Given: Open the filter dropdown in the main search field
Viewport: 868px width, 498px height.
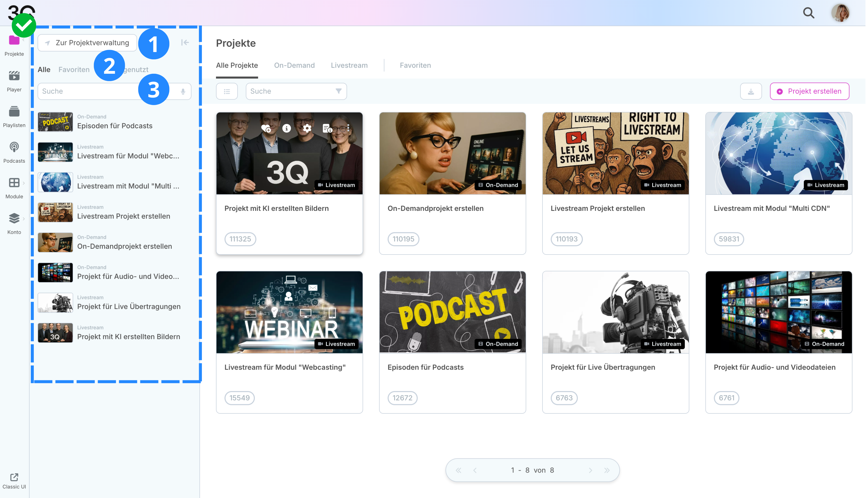Looking at the screenshot, I should (339, 91).
